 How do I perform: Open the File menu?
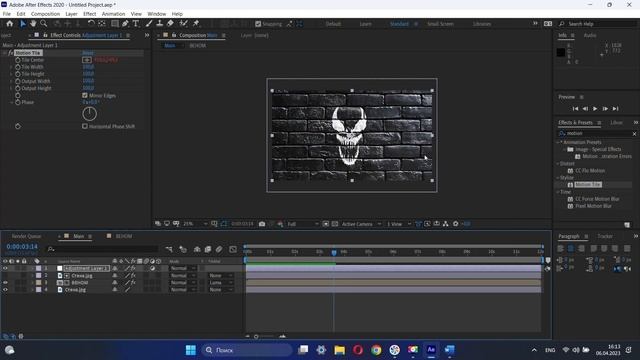(7, 14)
